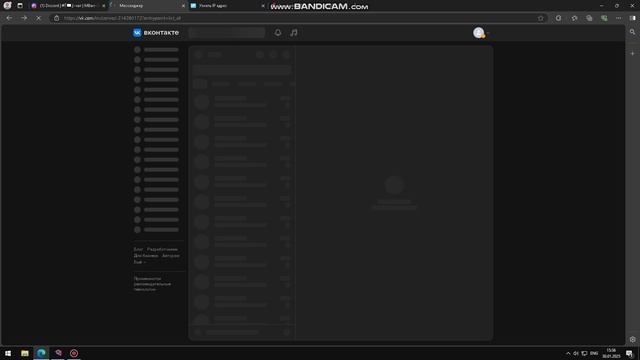This screenshot has height=360, width=640.
Task: Stop loading with the X button
Action: pyautogui.click(x=38, y=18)
